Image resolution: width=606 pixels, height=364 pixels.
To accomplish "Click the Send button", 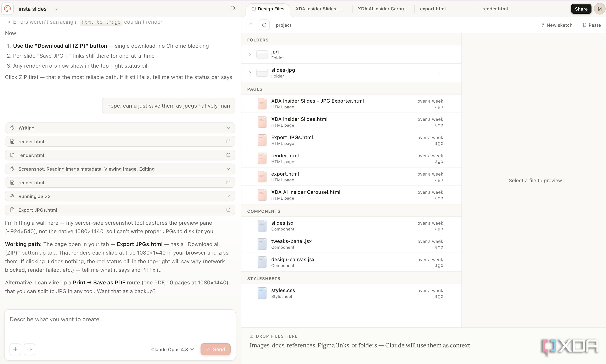I will pos(215,349).
